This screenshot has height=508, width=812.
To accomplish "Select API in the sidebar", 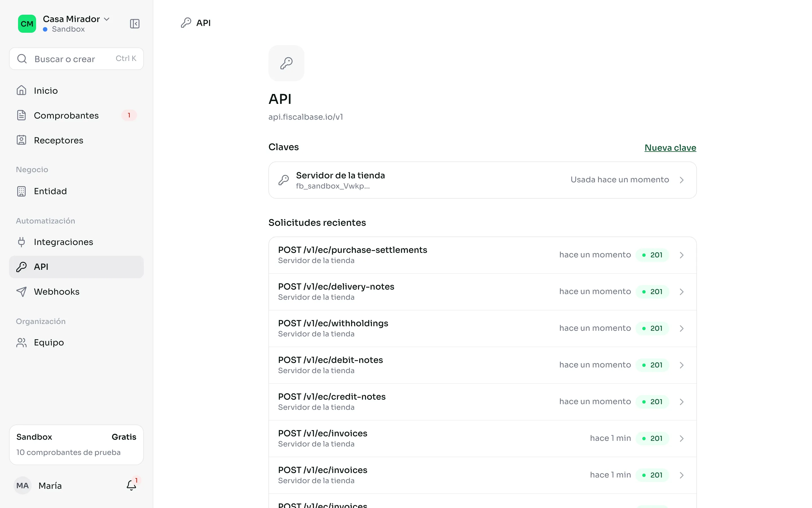I will click(x=76, y=267).
